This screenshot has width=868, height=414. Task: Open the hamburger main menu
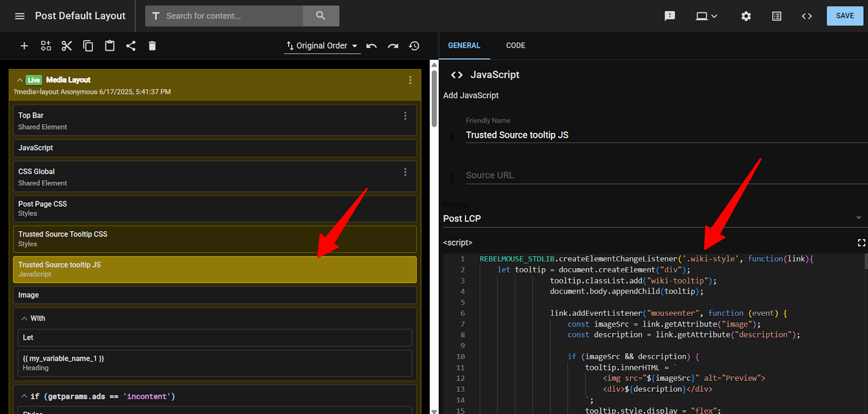20,16
